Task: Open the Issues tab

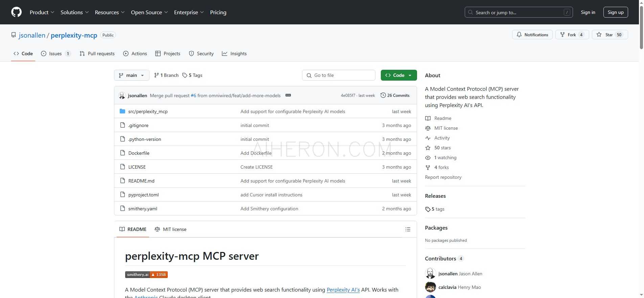Action: [x=55, y=54]
